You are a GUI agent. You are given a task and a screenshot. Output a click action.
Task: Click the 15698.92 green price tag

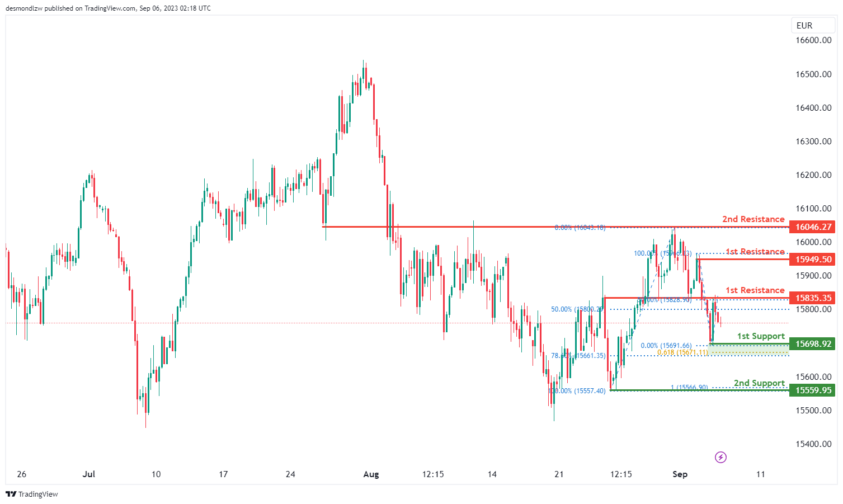pyautogui.click(x=812, y=343)
